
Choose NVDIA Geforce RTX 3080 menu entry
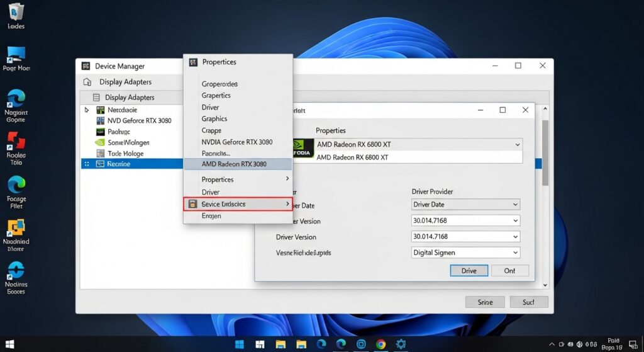pyautogui.click(x=237, y=142)
